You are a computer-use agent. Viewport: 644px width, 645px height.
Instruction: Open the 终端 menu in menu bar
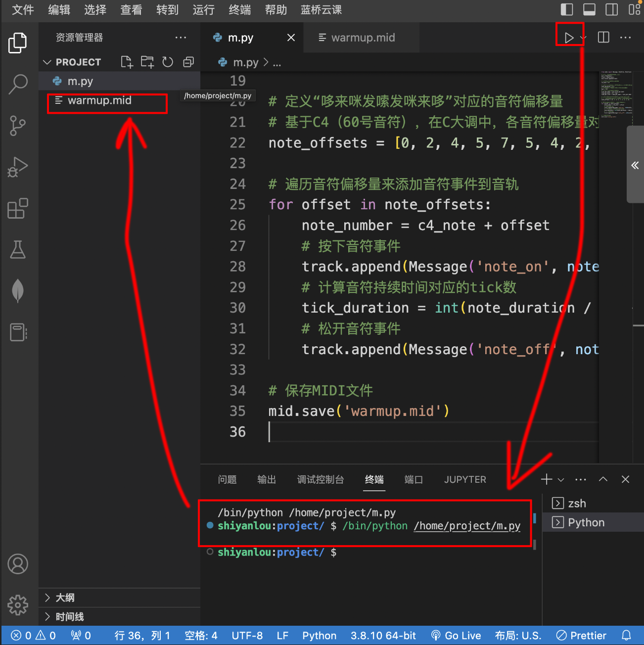pos(239,10)
